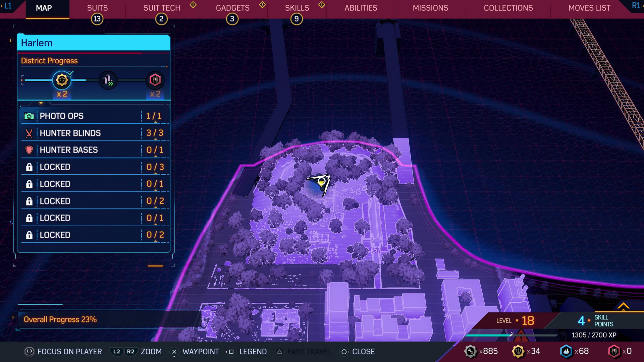Image resolution: width=644 pixels, height=362 pixels.
Task: Click the Hunter Blinds crossed-swords icon
Action: click(x=29, y=133)
